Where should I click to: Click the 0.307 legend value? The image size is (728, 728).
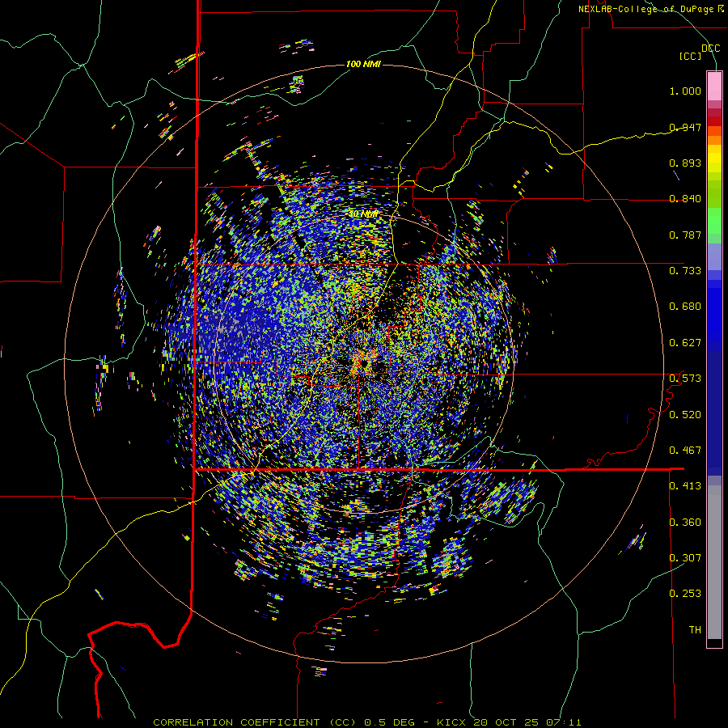[x=685, y=558]
